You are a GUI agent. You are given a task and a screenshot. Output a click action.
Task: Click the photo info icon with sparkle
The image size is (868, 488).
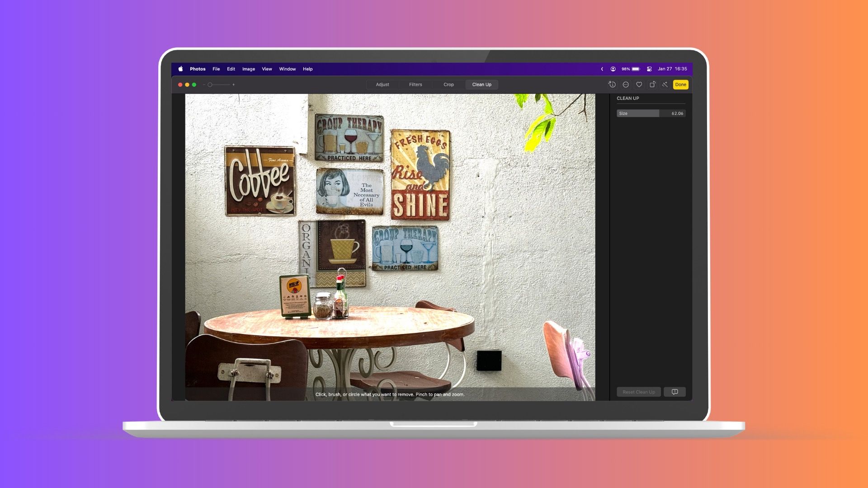[x=612, y=84]
